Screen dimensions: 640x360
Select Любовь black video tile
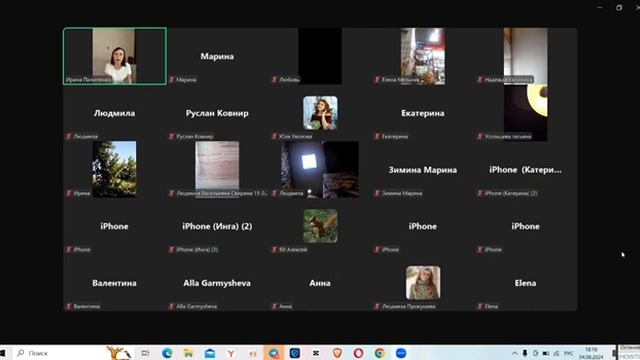[320, 56]
